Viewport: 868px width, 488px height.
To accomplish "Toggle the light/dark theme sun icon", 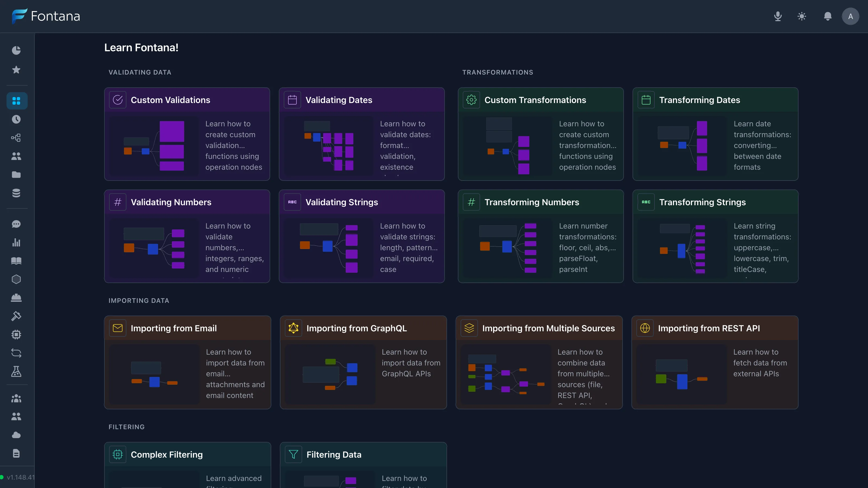I will [802, 16].
